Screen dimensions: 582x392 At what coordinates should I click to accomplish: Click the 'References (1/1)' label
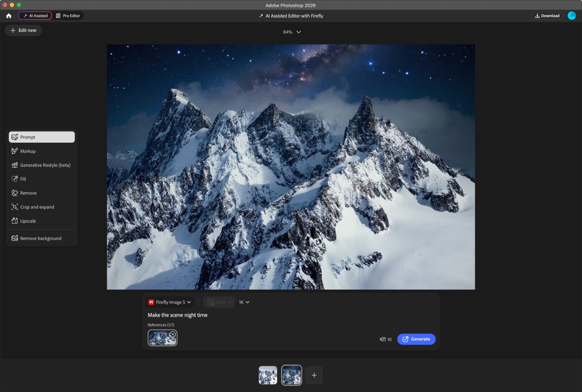(161, 325)
